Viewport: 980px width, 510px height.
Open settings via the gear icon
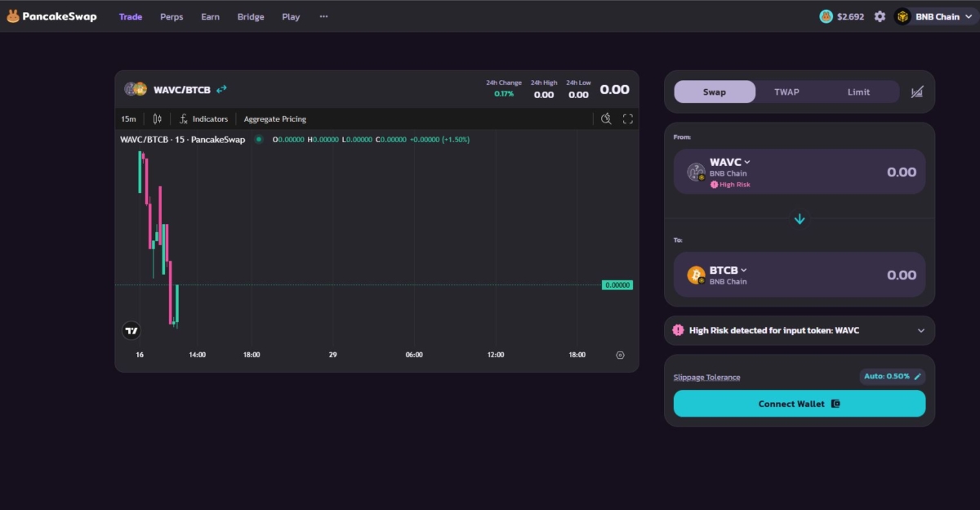point(880,16)
